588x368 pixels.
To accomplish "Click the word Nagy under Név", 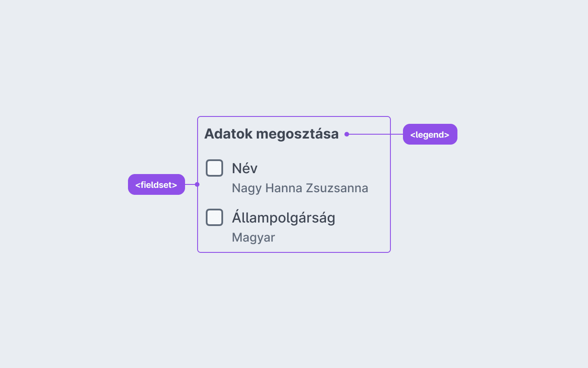I will tap(247, 189).
